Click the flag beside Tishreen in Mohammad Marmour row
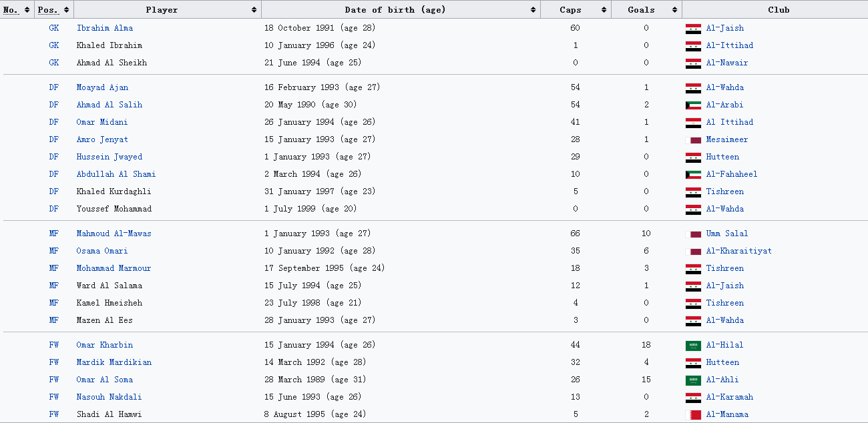Image resolution: width=868 pixels, height=423 pixels. [x=693, y=269]
